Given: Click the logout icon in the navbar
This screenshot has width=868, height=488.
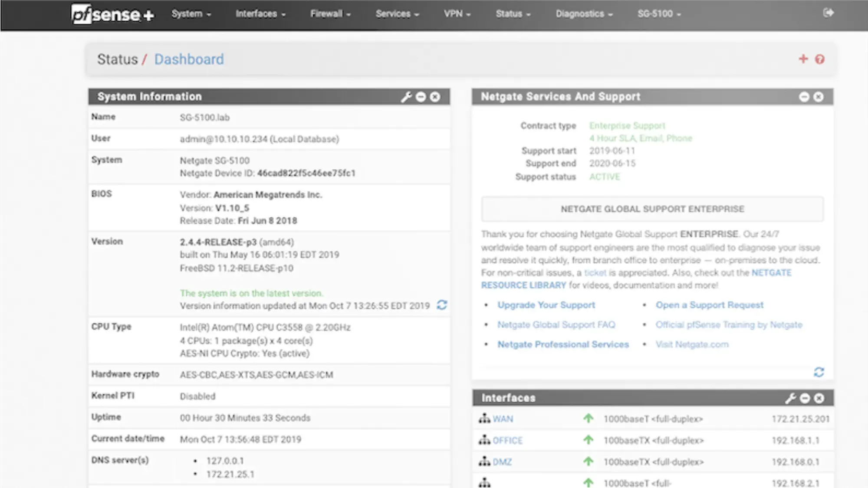Looking at the screenshot, I should click(x=828, y=13).
